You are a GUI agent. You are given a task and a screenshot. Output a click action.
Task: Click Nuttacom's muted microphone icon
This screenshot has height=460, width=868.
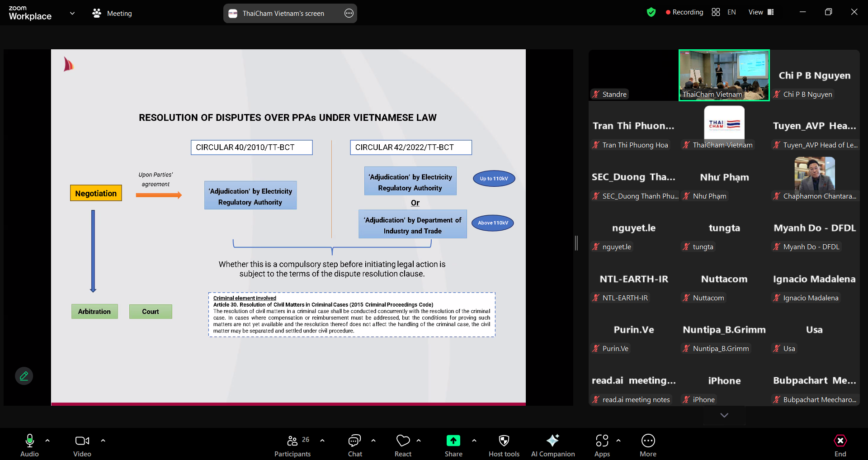[686, 298]
